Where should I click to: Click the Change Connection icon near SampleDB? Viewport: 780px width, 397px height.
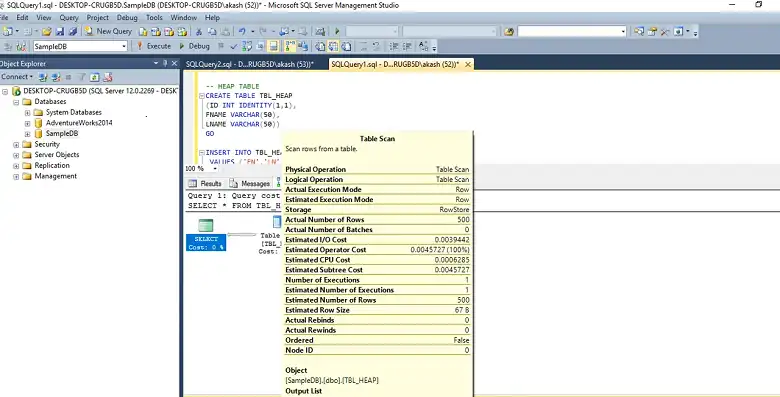[21, 46]
